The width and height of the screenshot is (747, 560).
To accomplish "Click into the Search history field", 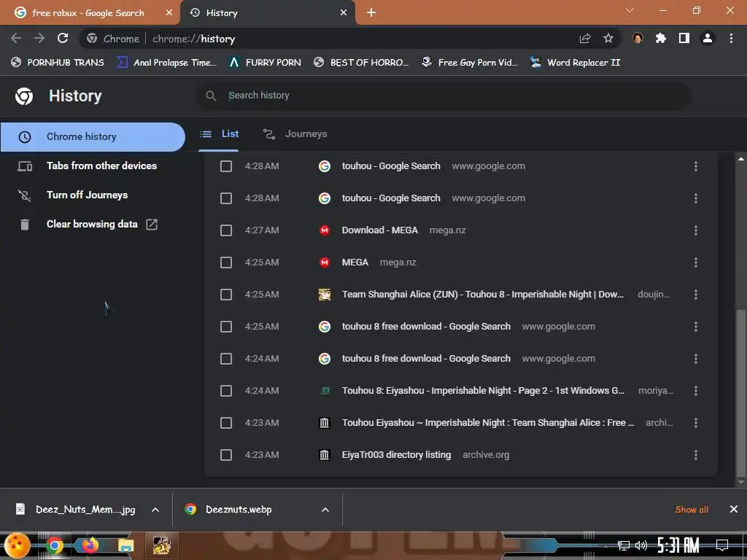I will [x=443, y=96].
